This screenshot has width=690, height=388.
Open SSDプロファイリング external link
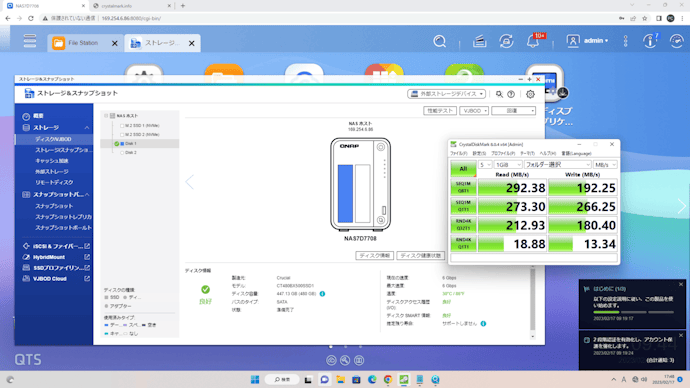(x=87, y=268)
